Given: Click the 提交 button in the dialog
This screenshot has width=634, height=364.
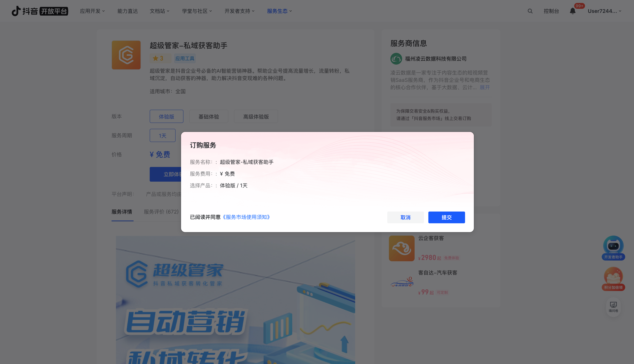Looking at the screenshot, I should (447, 217).
